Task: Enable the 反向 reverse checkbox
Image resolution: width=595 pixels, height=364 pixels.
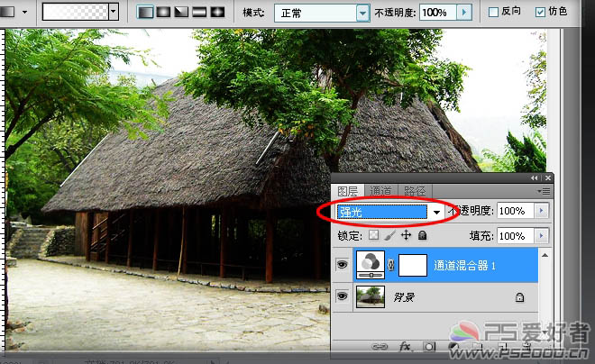Action: point(493,13)
